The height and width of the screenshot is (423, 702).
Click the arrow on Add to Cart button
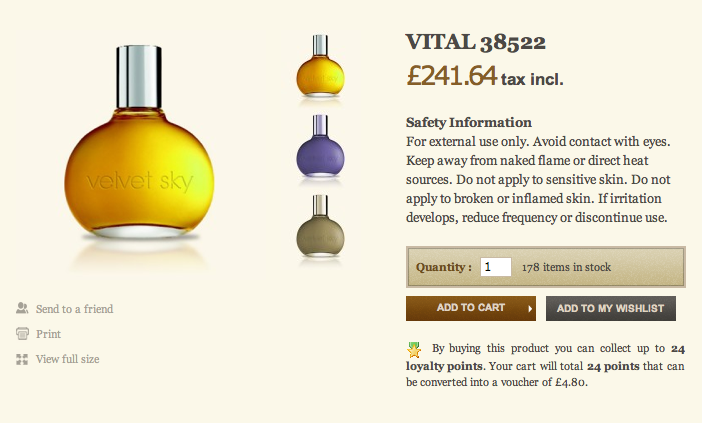530,308
